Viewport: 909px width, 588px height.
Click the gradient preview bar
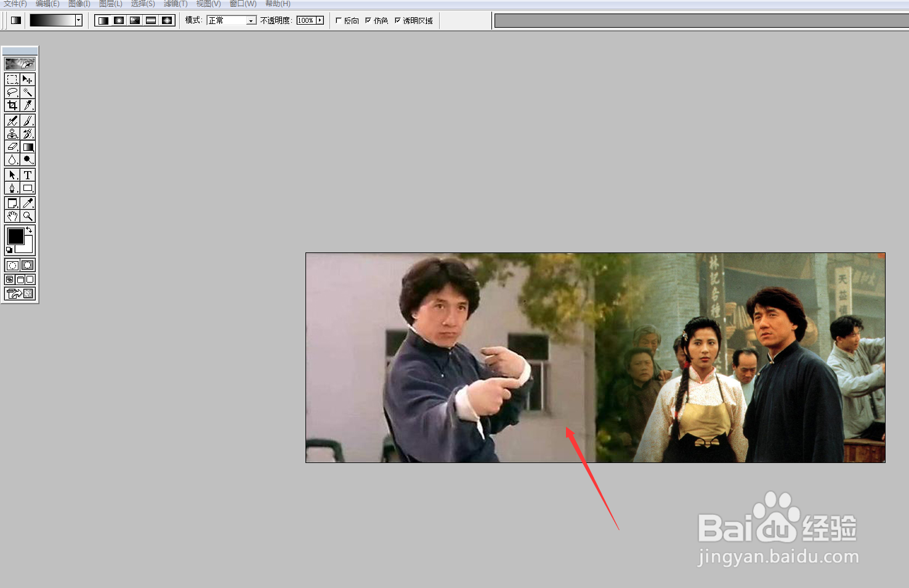pos(52,20)
